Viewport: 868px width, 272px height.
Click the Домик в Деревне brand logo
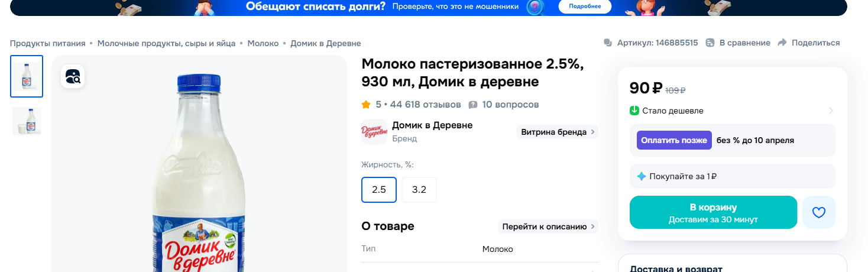coord(374,132)
